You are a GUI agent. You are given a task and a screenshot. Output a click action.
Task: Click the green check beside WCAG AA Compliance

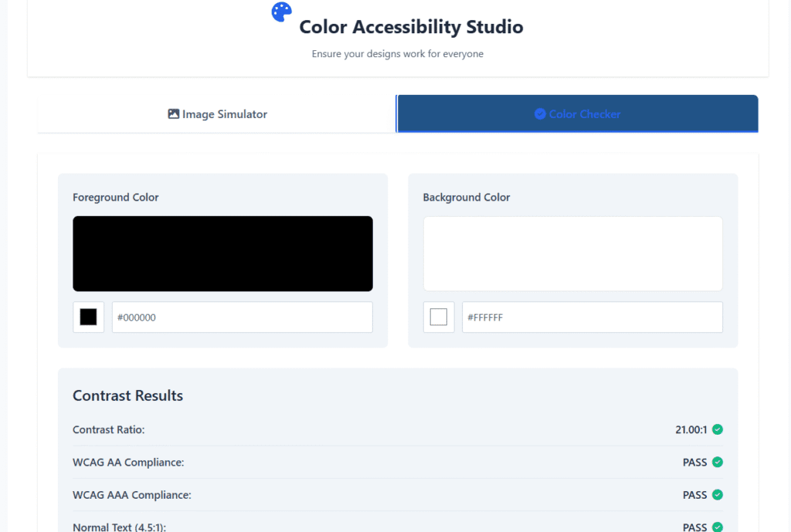718,462
